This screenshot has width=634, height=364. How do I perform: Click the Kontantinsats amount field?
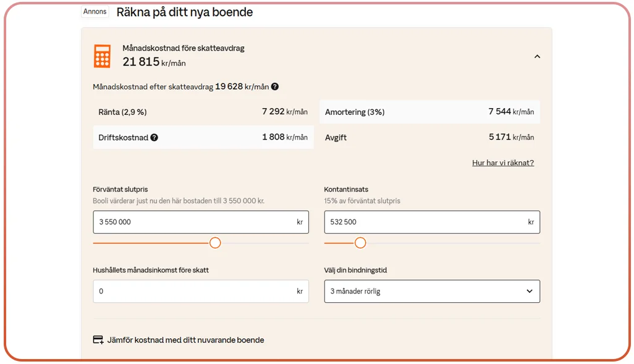(431, 222)
